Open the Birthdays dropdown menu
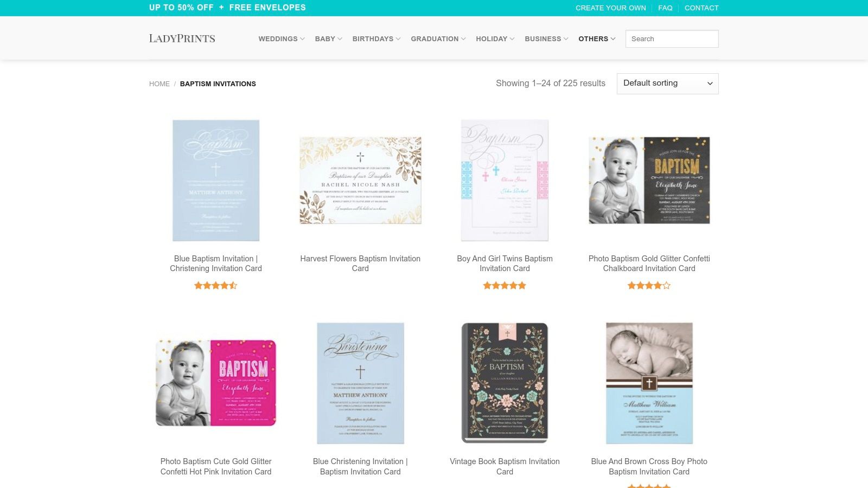 (x=376, y=39)
